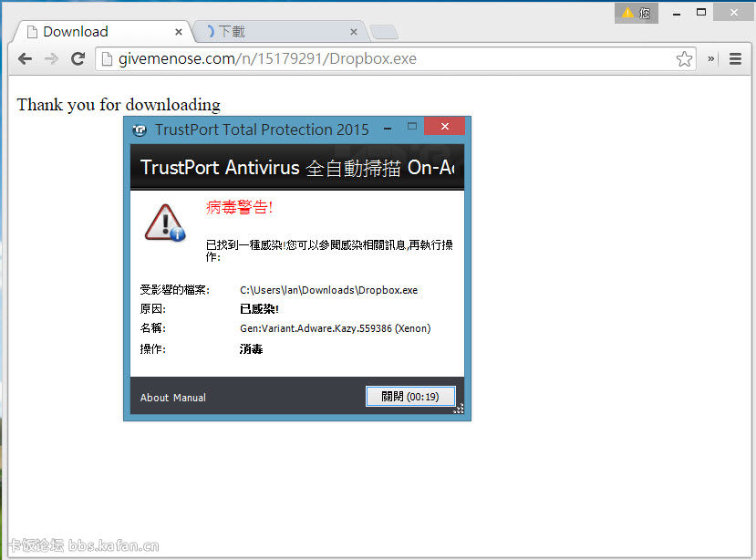This screenshot has width=756, height=560.
Task: Click the 關閉 (00:19) button
Action: [410, 397]
